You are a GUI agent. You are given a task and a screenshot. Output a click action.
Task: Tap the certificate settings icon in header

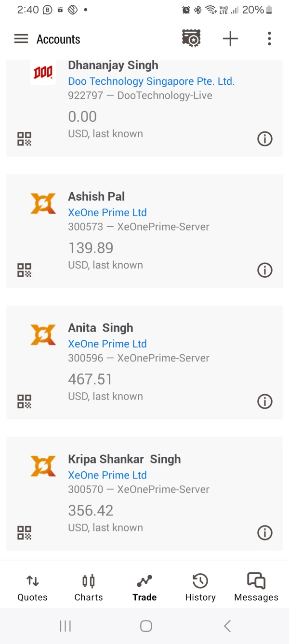pyautogui.click(x=191, y=39)
